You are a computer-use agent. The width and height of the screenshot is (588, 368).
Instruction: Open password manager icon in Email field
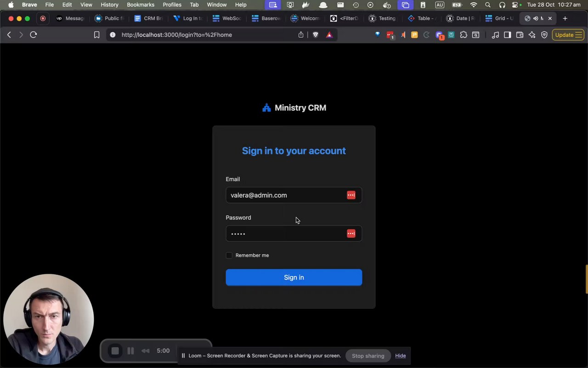pos(351,195)
